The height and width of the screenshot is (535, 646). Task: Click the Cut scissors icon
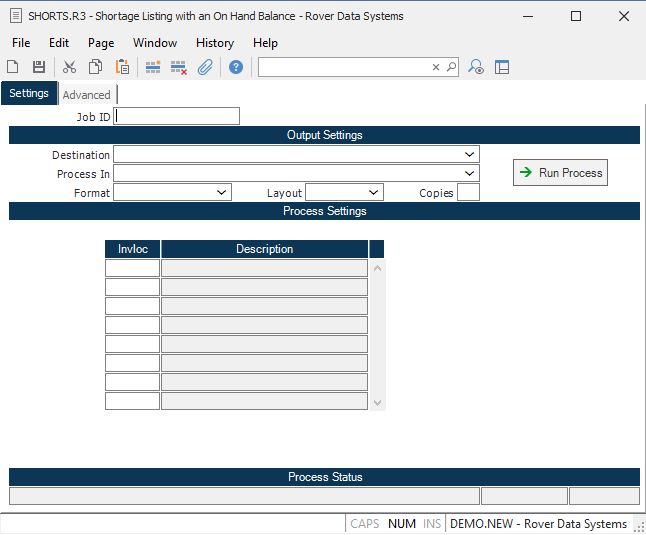click(x=69, y=67)
